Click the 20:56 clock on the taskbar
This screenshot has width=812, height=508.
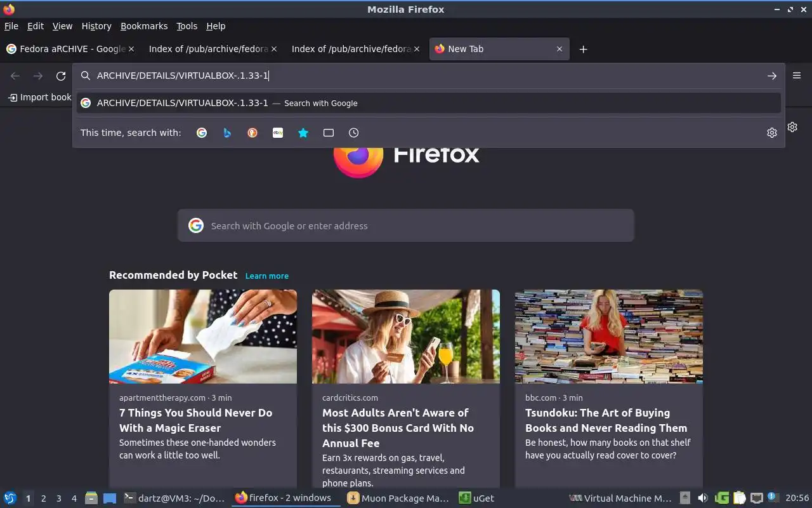click(x=797, y=498)
